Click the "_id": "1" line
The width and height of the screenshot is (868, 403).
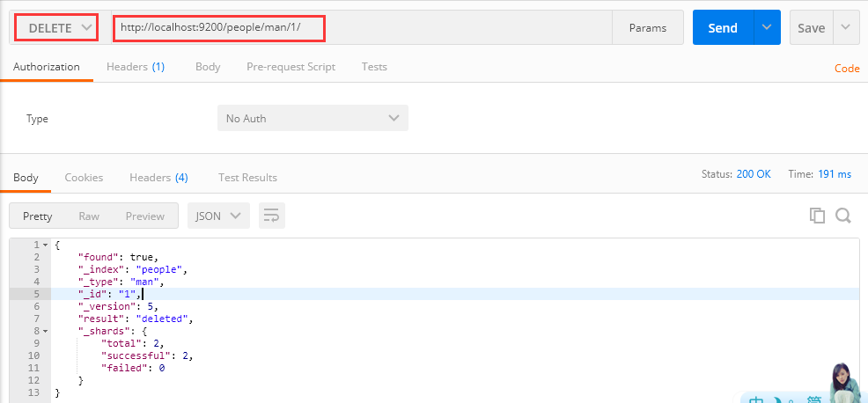[x=111, y=294]
